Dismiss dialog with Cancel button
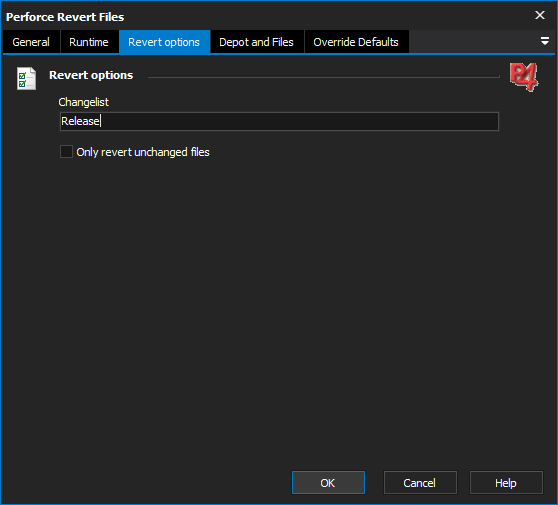The width and height of the screenshot is (558, 505). (x=420, y=483)
